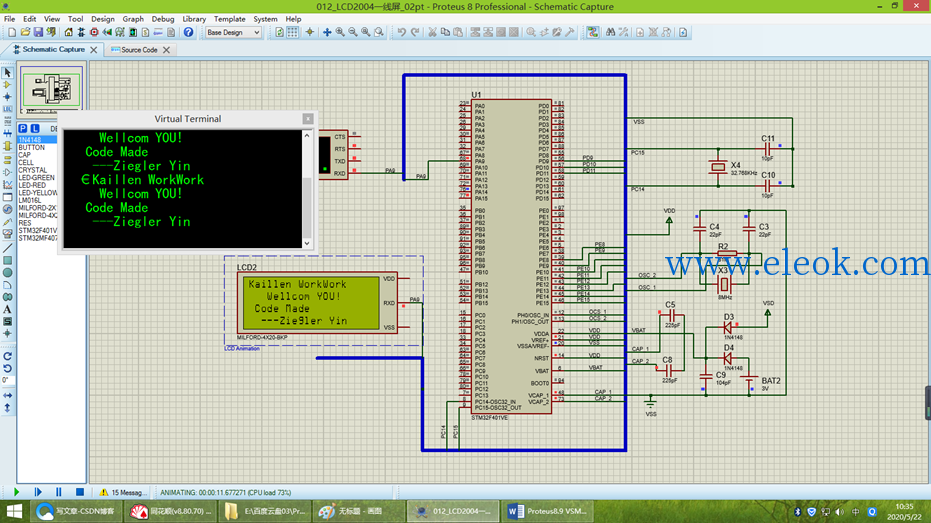This screenshot has width=931, height=523.
Task: Click the schematic overview thumbnail
Action: [x=51, y=89]
